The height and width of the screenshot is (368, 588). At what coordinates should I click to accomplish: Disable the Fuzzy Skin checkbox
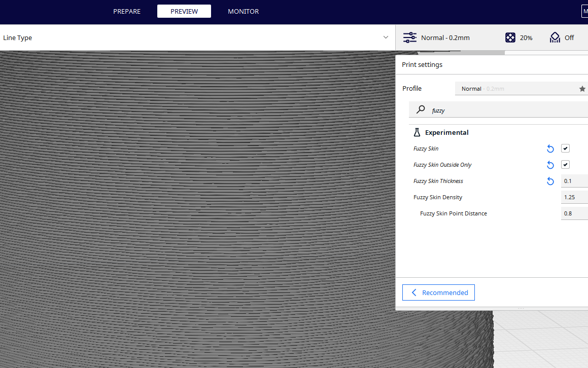565,148
